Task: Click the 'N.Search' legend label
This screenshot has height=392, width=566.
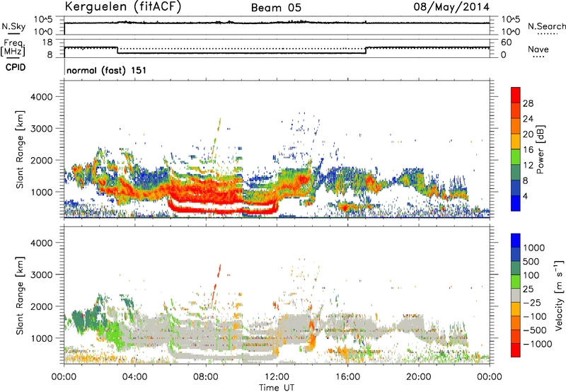Action: pyautogui.click(x=546, y=26)
